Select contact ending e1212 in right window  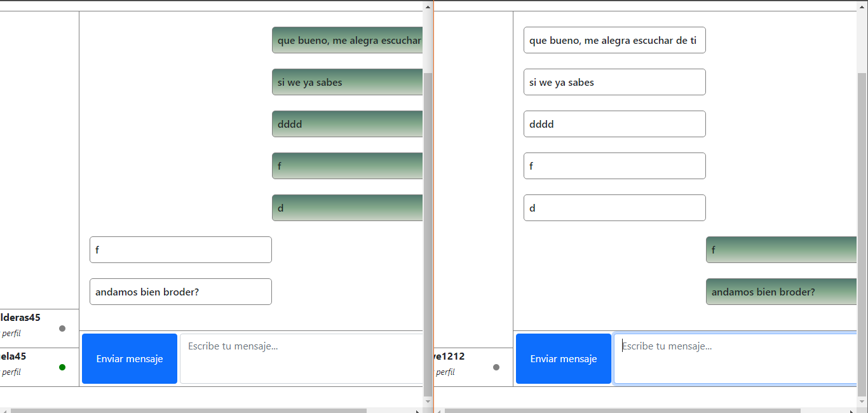(x=473, y=367)
